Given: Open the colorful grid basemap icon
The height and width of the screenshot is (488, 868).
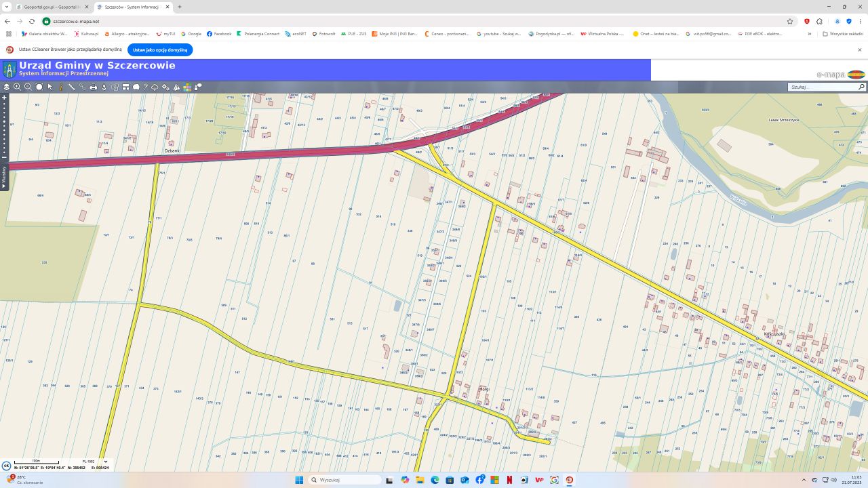Looking at the screenshot, I should coord(187,87).
